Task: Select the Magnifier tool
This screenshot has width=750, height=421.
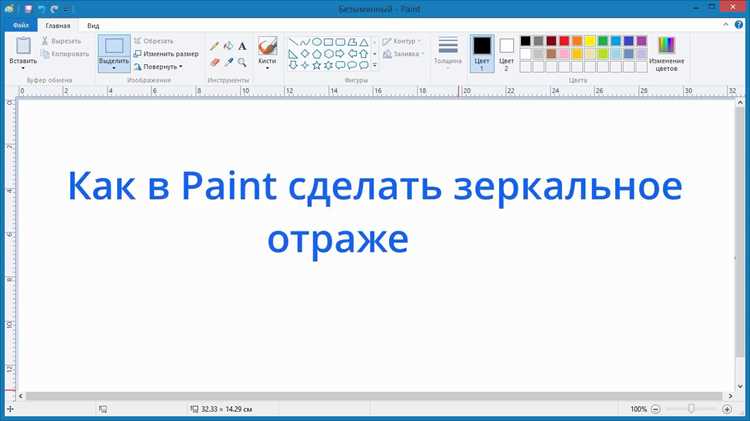Action: tap(242, 62)
